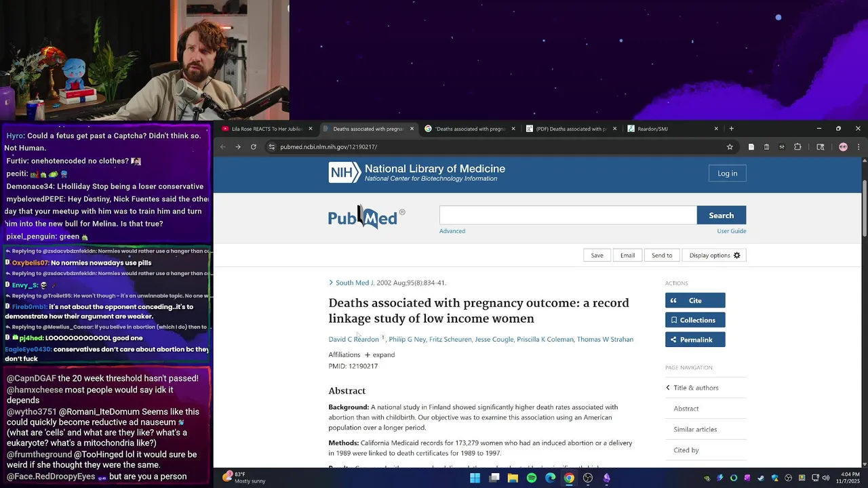Open a new browser tab
868x488 pixels.
[731, 128]
